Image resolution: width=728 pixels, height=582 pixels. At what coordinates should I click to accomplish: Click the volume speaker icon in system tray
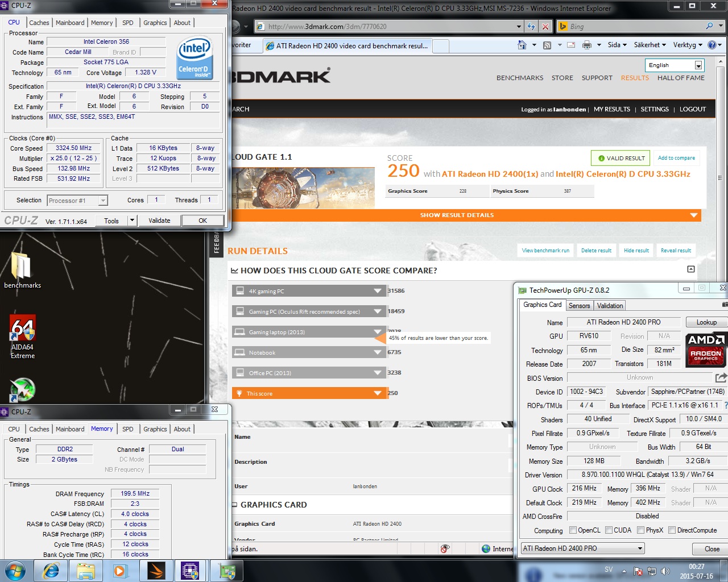click(x=664, y=571)
